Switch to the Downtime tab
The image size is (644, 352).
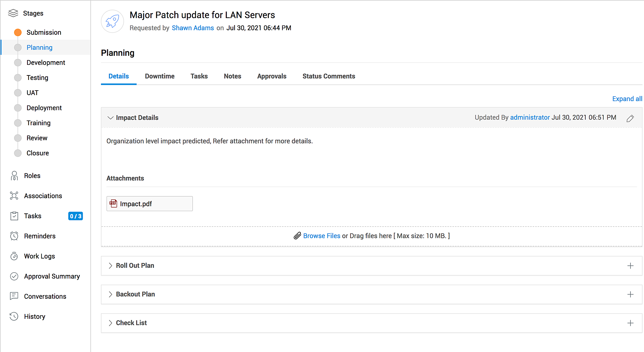point(160,76)
